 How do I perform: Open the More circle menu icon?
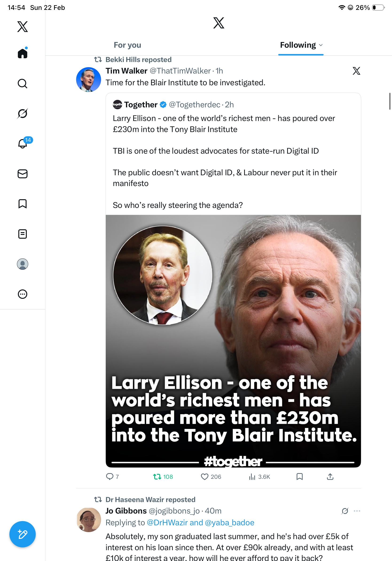tap(23, 294)
